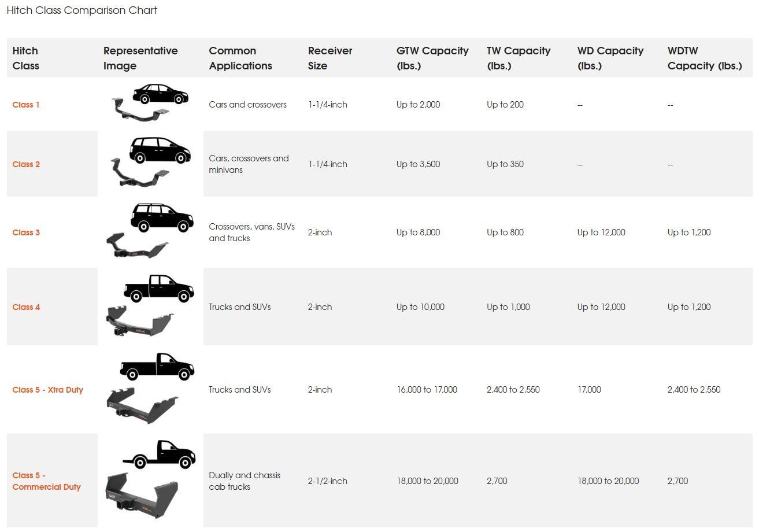Click the Class 4 hitch product image
Image resolution: width=759 pixels, height=532 pixels.
tap(139, 322)
